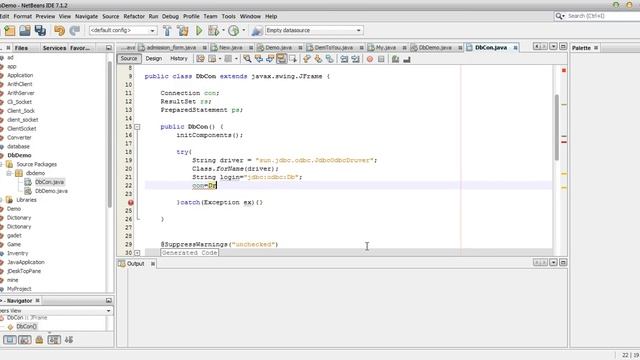Image resolution: width=640 pixels, height=360 pixels.
Task: Switch to the Services tab
Action: 54,48
